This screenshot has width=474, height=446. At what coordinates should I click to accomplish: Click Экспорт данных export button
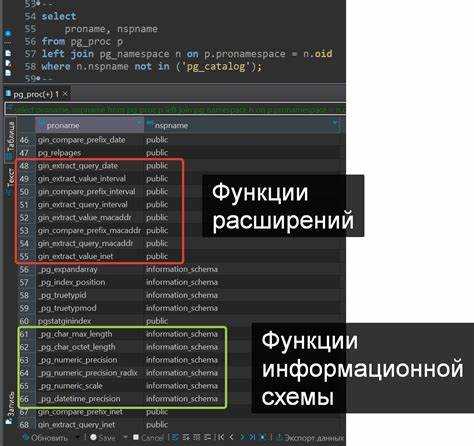pos(310,437)
